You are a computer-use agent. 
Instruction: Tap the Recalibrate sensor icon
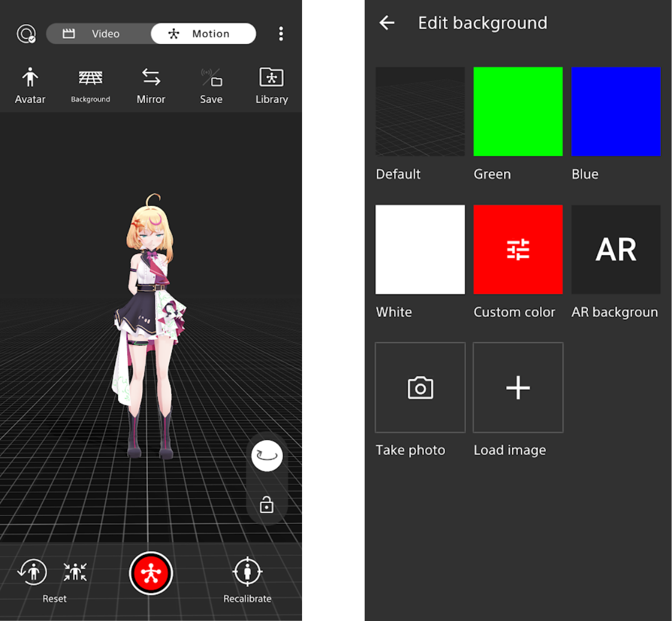coord(247,572)
